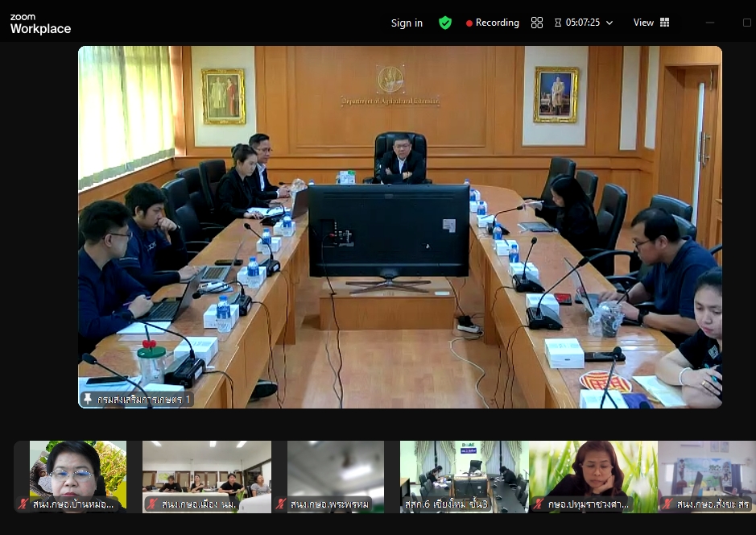Click the pin icon on main video label
The image size is (756, 535).
(88, 399)
